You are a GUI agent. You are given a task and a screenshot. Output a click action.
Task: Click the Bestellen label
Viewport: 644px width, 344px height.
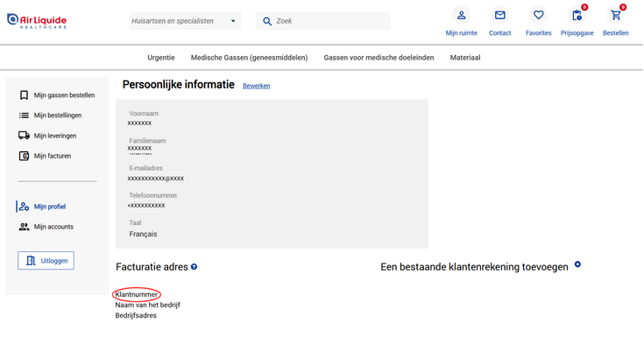point(616,33)
